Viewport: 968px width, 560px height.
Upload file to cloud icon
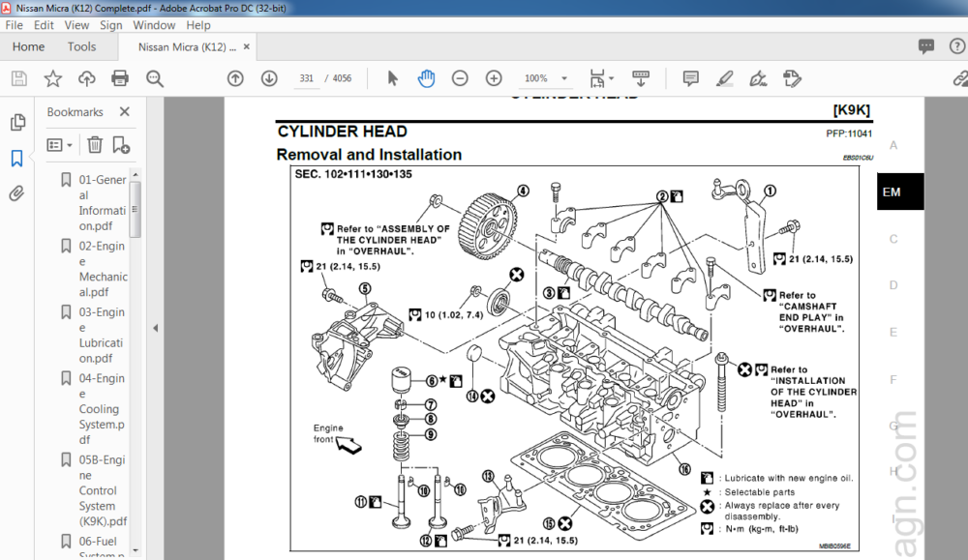[86, 78]
